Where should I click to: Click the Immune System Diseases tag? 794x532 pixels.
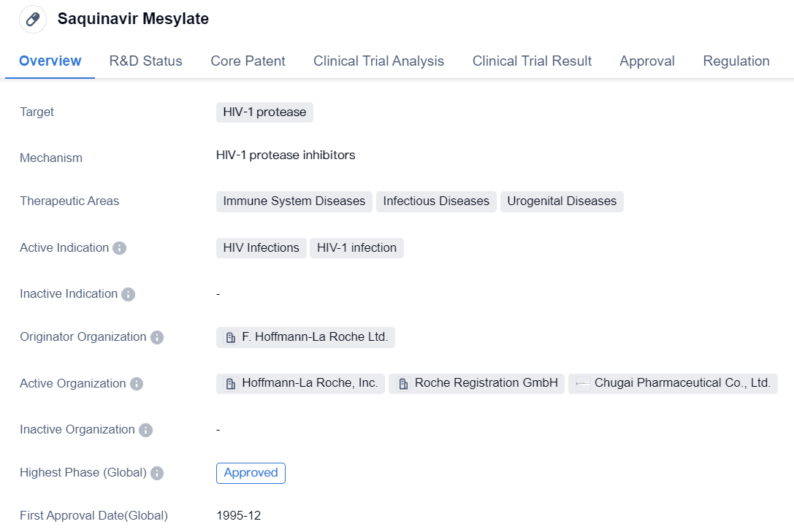[x=294, y=201]
